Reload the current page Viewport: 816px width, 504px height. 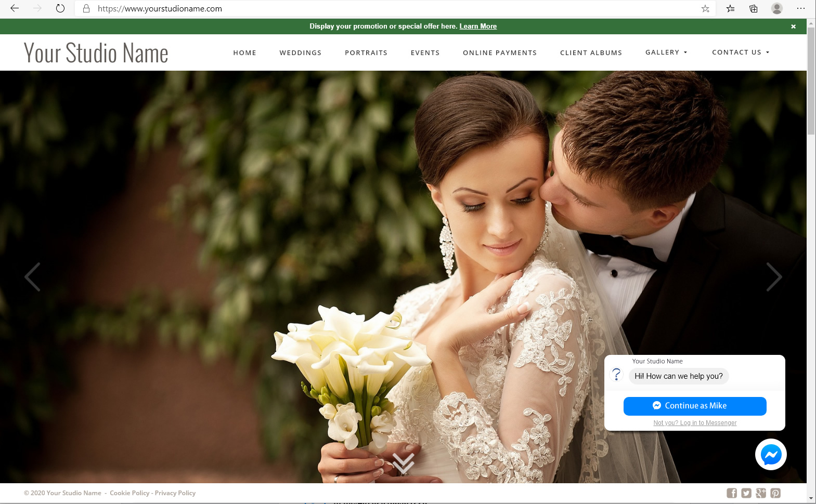click(x=60, y=8)
